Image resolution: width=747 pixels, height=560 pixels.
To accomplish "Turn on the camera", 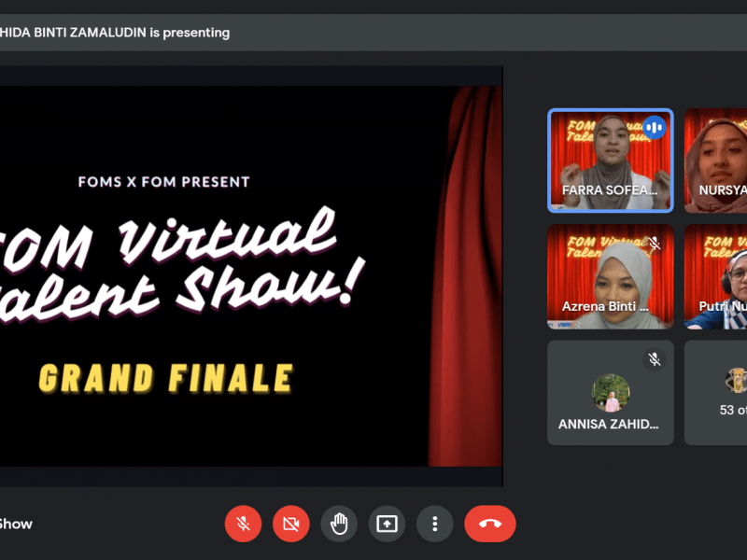I will (x=291, y=524).
